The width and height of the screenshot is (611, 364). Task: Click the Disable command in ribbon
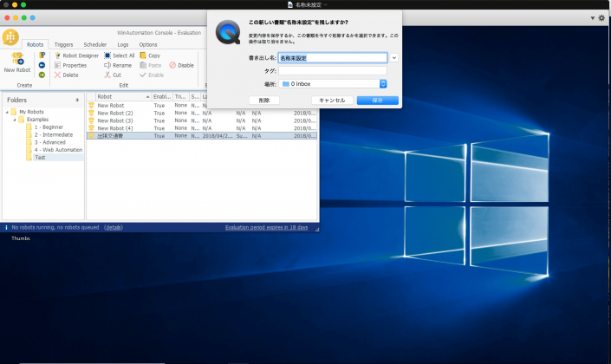pos(182,66)
